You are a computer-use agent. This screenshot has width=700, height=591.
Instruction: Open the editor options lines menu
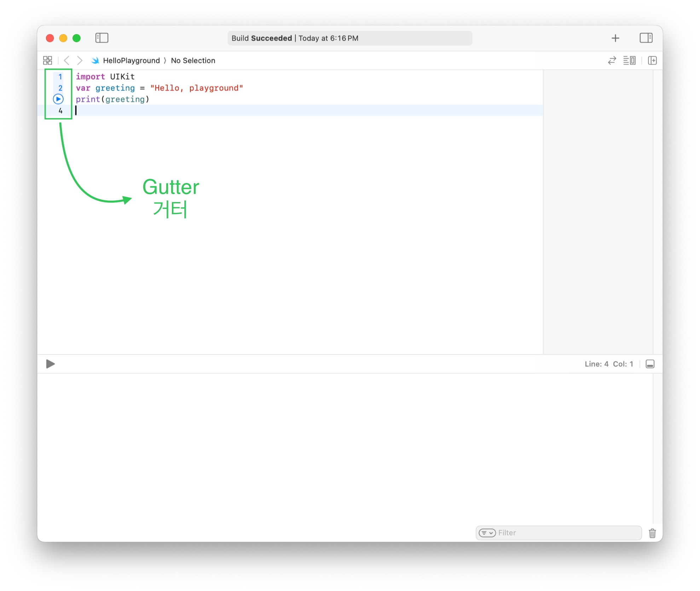tap(629, 61)
